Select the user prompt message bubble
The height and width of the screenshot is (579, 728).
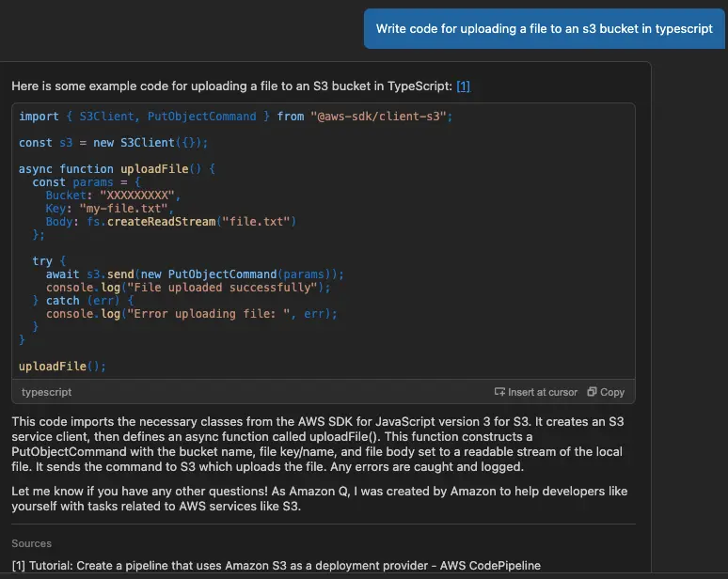pos(544,28)
